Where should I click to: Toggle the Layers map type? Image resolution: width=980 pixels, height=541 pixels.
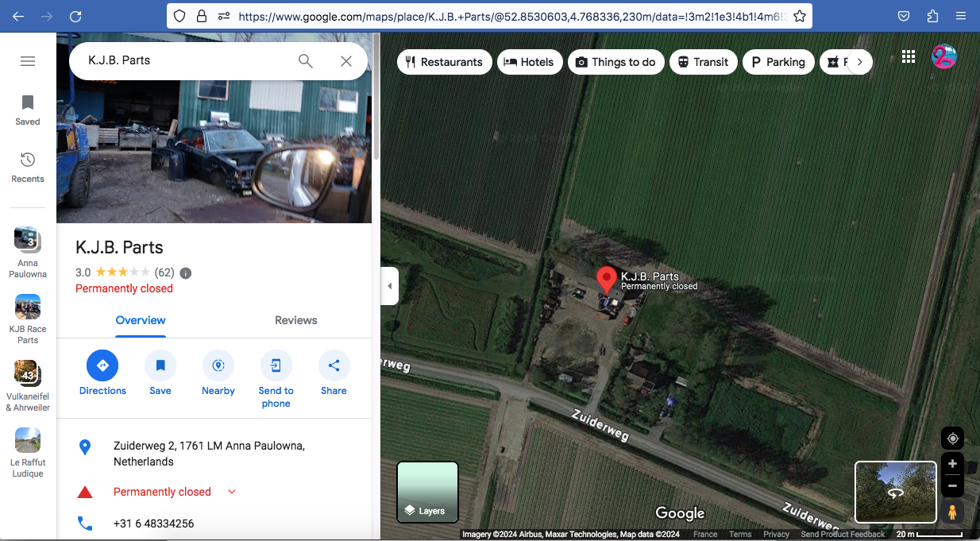(427, 493)
